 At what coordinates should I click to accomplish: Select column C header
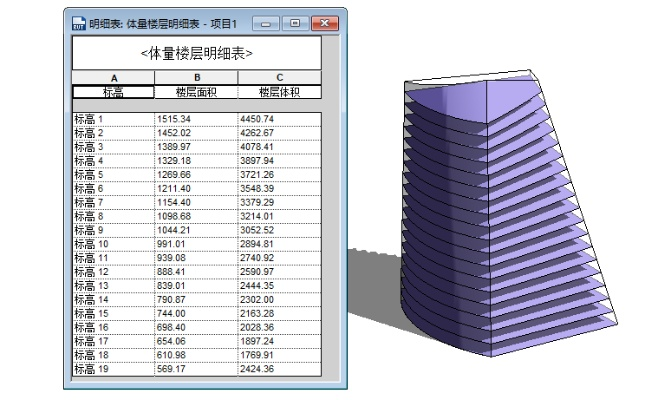tap(279, 77)
